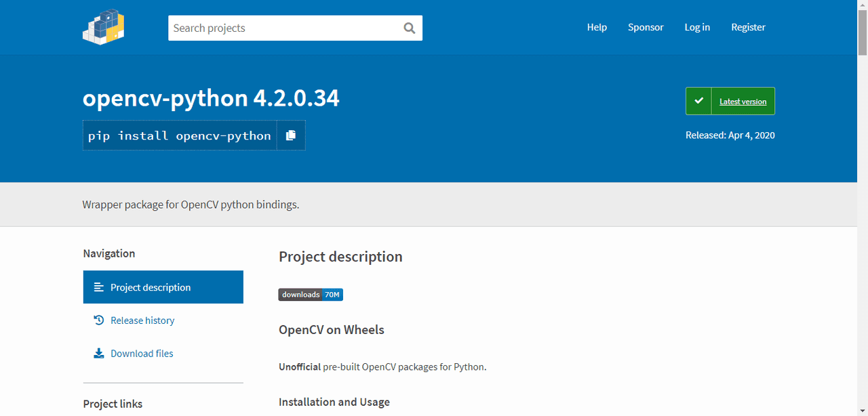
Task: Click the Project links heading
Action: (x=113, y=404)
